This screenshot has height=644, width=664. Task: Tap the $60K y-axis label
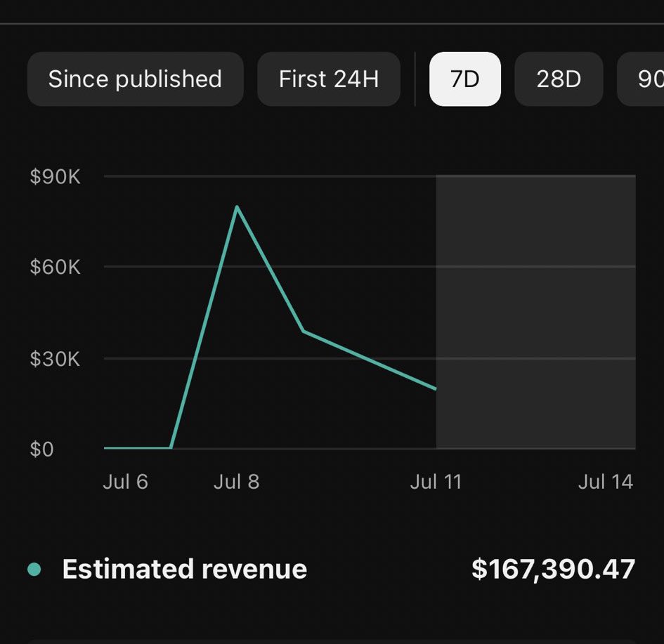point(55,267)
